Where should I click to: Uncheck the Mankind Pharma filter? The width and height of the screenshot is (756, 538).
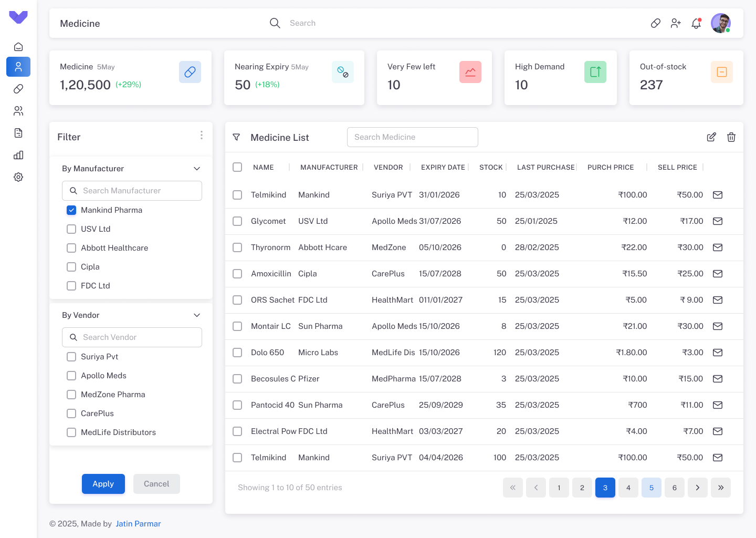click(71, 210)
